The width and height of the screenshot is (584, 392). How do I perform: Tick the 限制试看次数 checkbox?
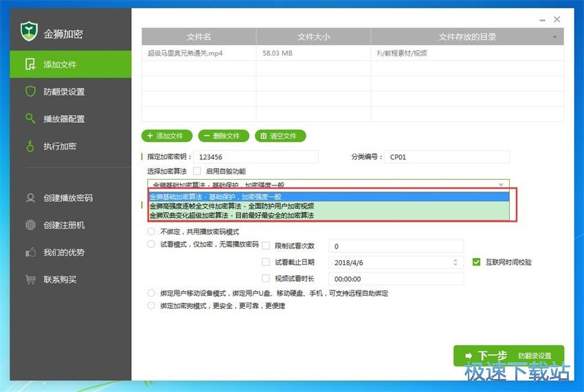pyautogui.click(x=266, y=246)
